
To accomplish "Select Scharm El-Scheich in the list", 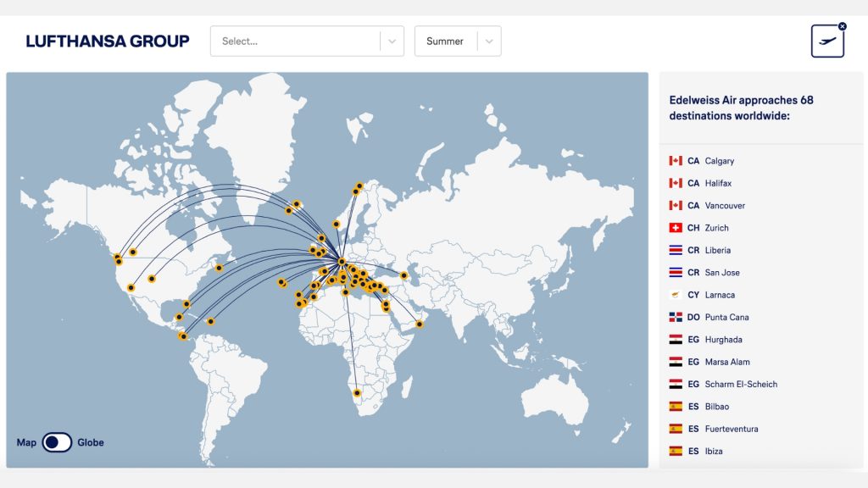I will (x=741, y=384).
